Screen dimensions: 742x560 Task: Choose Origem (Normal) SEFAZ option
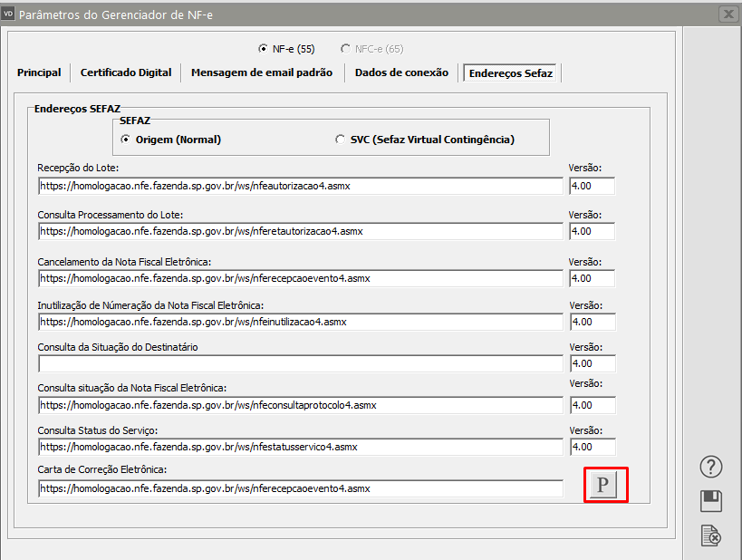(x=171, y=140)
